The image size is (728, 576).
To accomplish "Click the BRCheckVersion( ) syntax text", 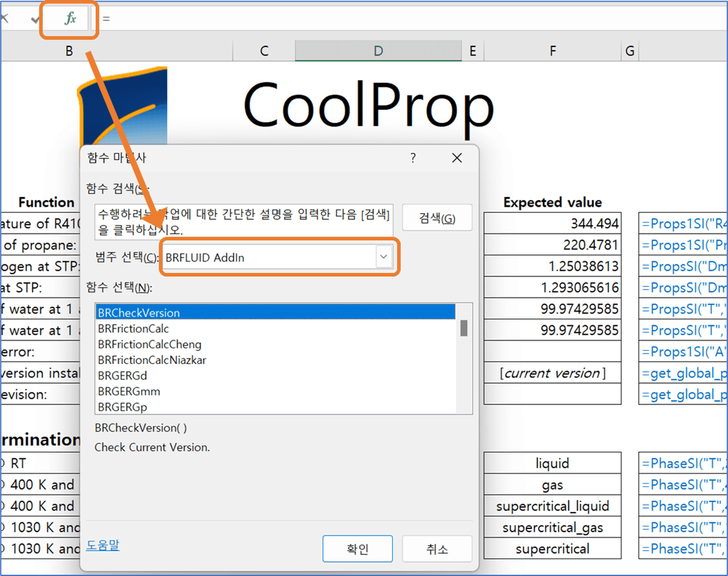I will (141, 428).
